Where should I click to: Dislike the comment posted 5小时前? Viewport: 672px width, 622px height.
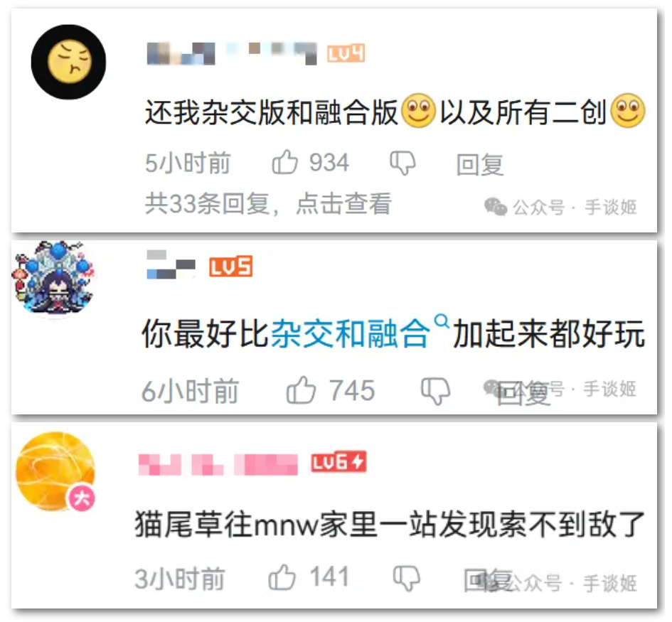coord(402,163)
